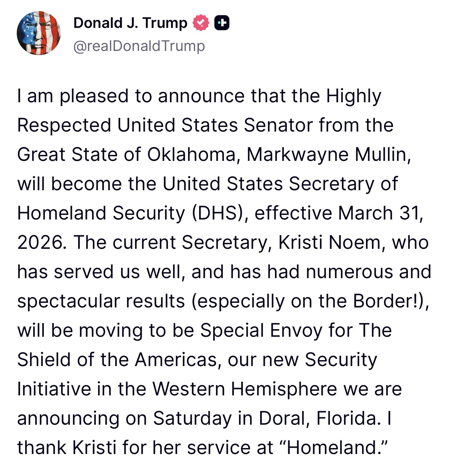Click the red verified checkmark badge
The image size is (450, 476).
click(x=201, y=23)
